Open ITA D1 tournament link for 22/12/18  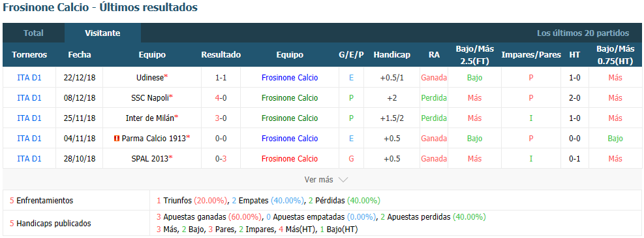point(29,77)
